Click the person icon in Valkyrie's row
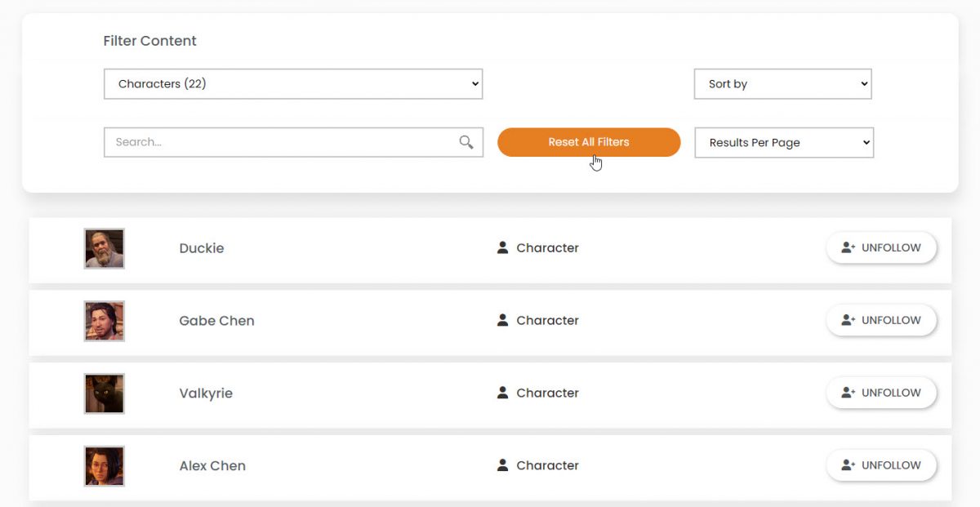Screen dimensions: 980x507 [x=503, y=393]
